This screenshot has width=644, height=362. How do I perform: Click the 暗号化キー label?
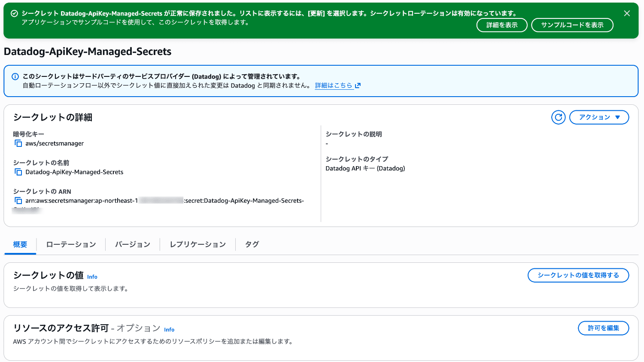point(28,134)
